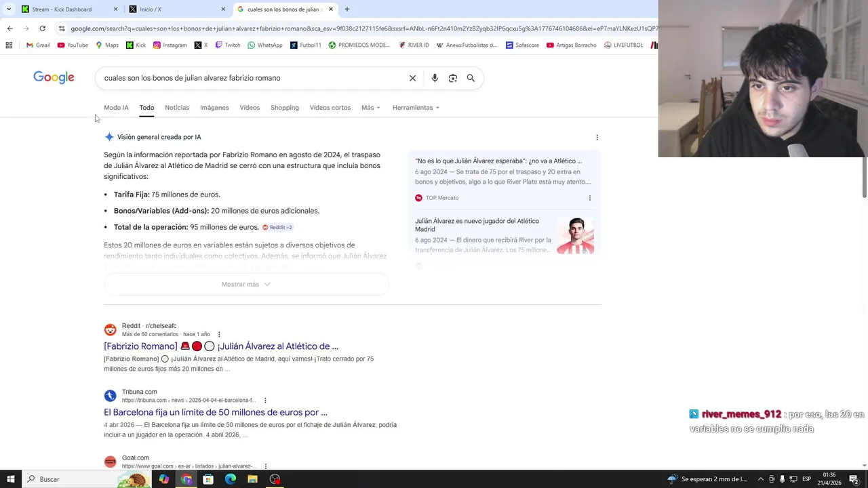
Task: Open the Anexo:Futbolistas Wikipedia bookmark
Action: 467,45
